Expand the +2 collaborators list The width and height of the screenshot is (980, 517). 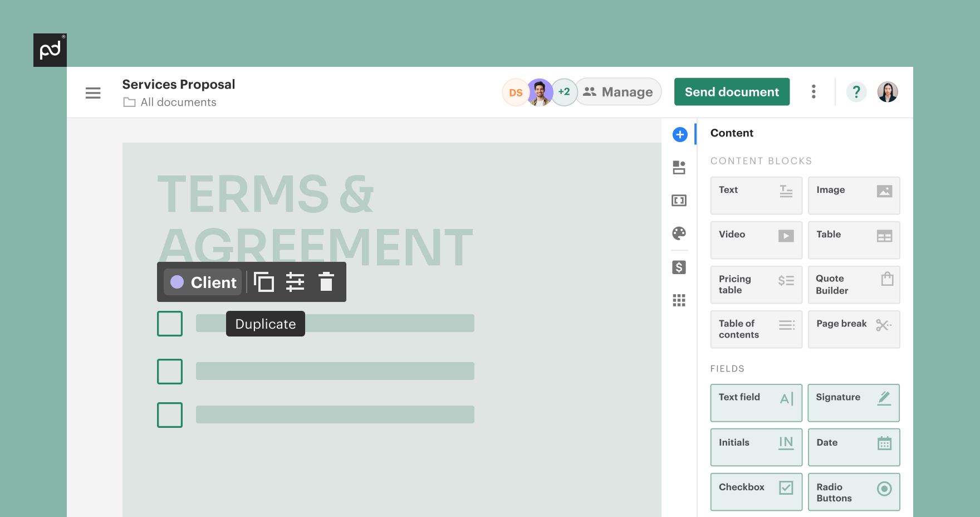tap(564, 92)
